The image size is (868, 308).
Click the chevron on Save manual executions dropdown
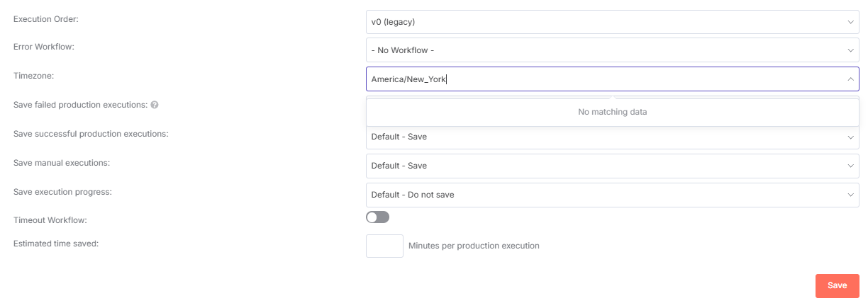850,166
